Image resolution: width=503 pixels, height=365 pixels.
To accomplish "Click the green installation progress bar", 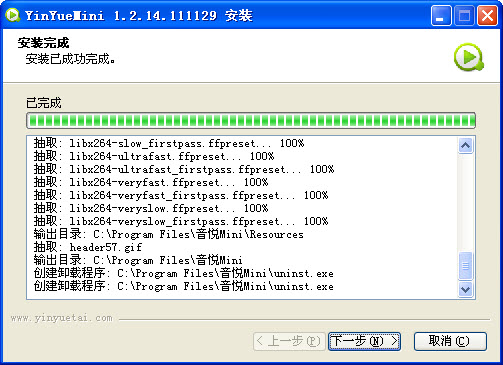I will pos(251,120).
